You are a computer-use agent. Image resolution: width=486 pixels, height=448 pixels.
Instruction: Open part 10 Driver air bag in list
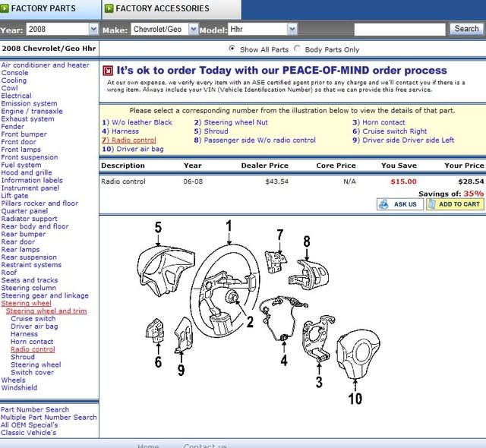(x=133, y=150)
